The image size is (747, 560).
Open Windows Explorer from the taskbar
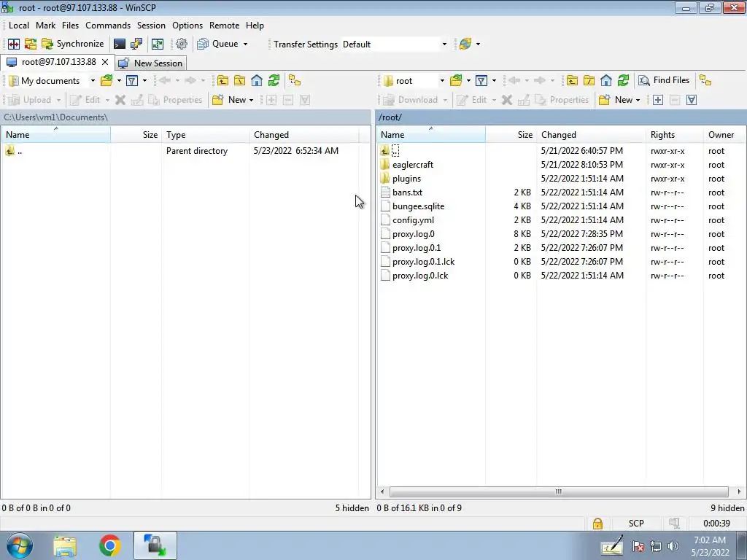pyautogui.click(x=65, y=545)
